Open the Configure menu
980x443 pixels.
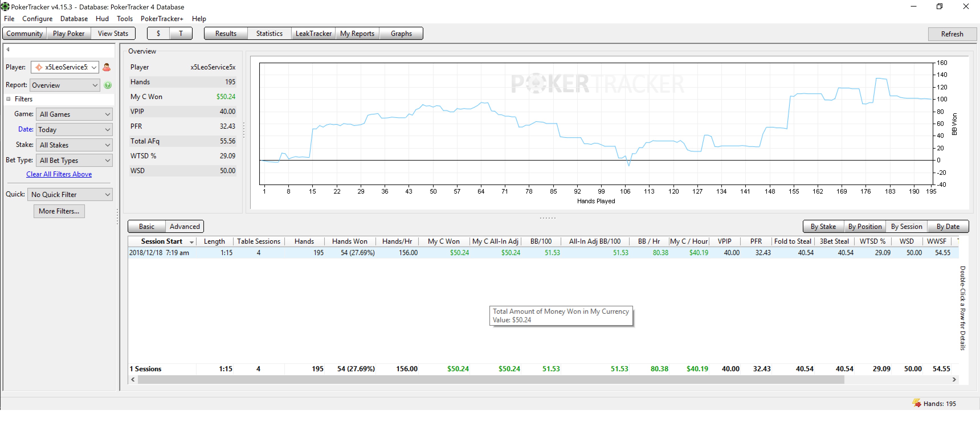37,19
